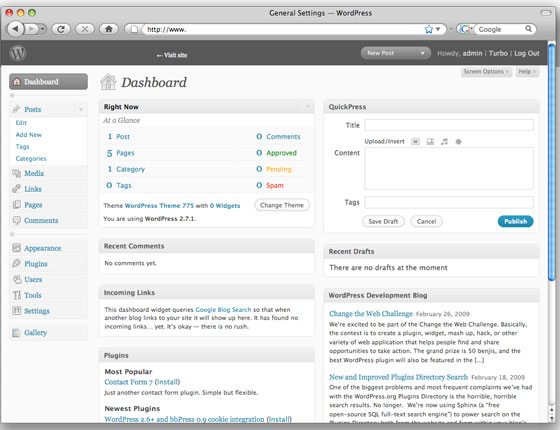The image size is (560, 430).
Task: Click the Links chain icon in the sidebar
Action: [x=17, y=189]
